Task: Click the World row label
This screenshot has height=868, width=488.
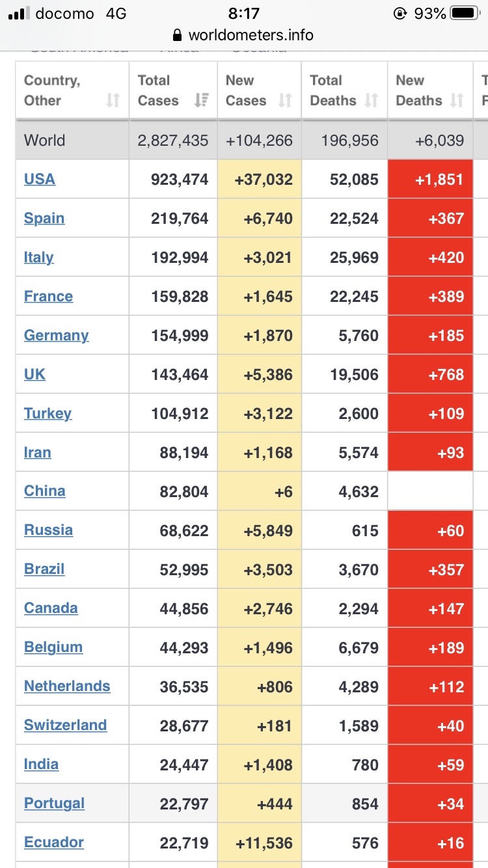Action: point(44,140)
